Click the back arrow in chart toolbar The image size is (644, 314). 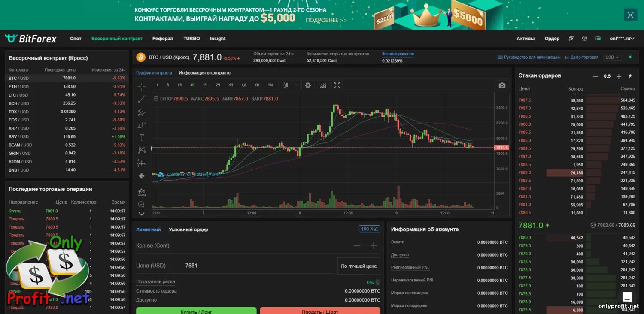coord(141,176)
